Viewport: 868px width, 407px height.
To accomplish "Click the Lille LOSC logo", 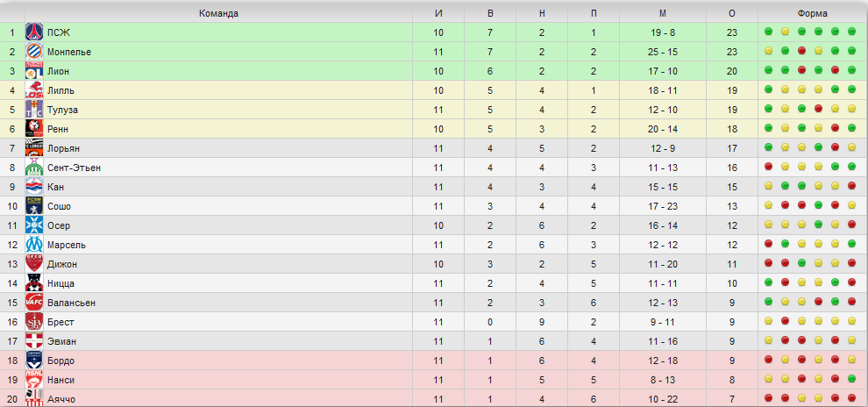I will click(x=34, y=90).
